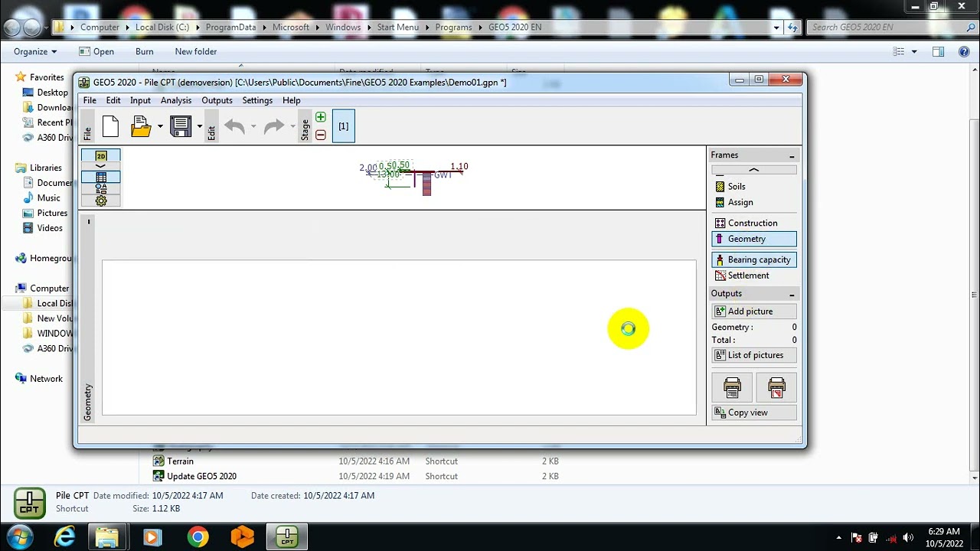The width and height of the screenshot is (980, 551).
Task: Open the Outputs menu
Action: 217,100
